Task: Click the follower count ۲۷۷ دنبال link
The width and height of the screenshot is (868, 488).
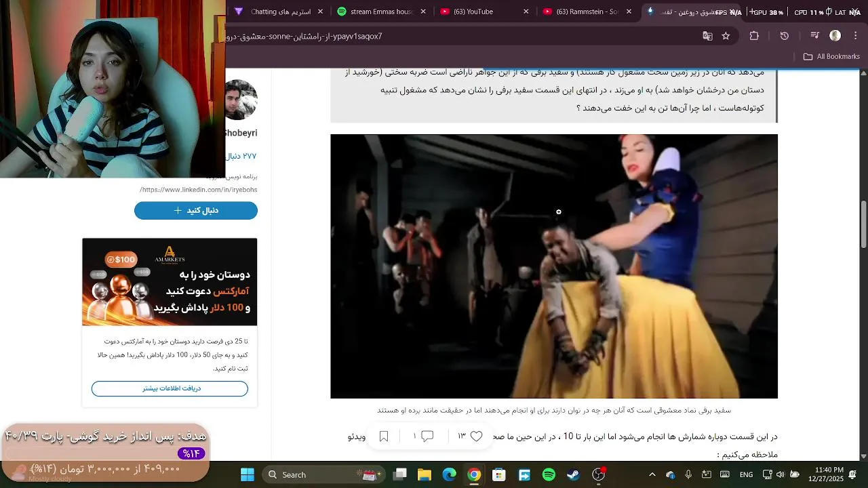Action: (x=241, y=156)
